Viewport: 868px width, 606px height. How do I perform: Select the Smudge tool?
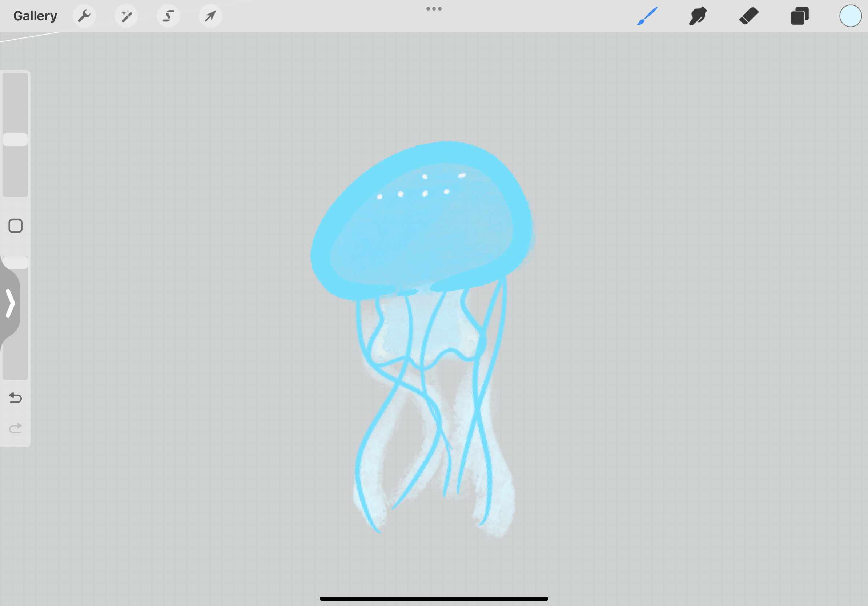coord(698,16)
